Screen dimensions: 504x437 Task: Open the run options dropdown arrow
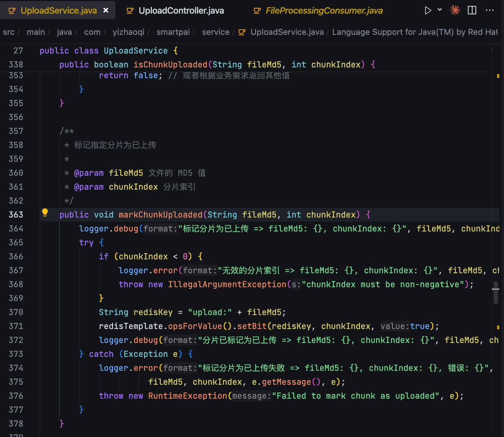tap(440, 10)
